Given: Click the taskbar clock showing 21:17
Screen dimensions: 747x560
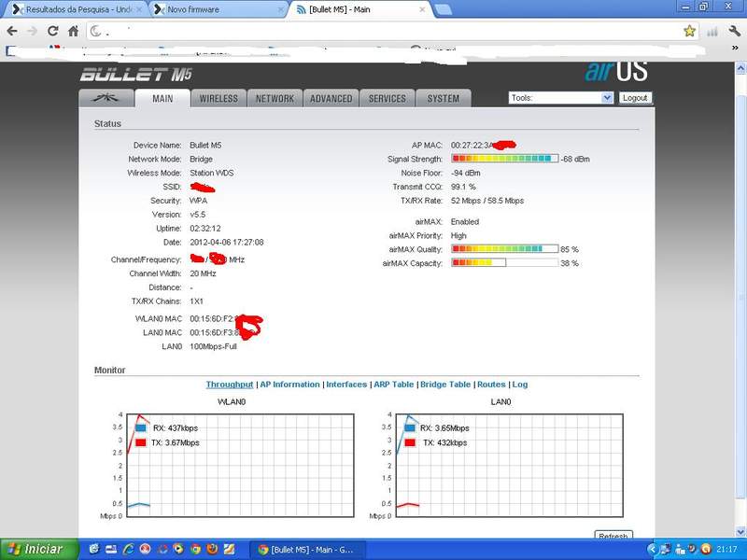Looking at the screenshot, I should tap(726, 550).
